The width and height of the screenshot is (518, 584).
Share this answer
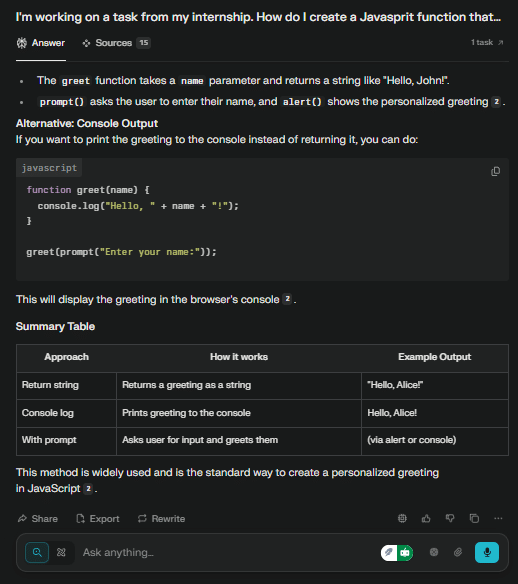(x=38, y=518)
